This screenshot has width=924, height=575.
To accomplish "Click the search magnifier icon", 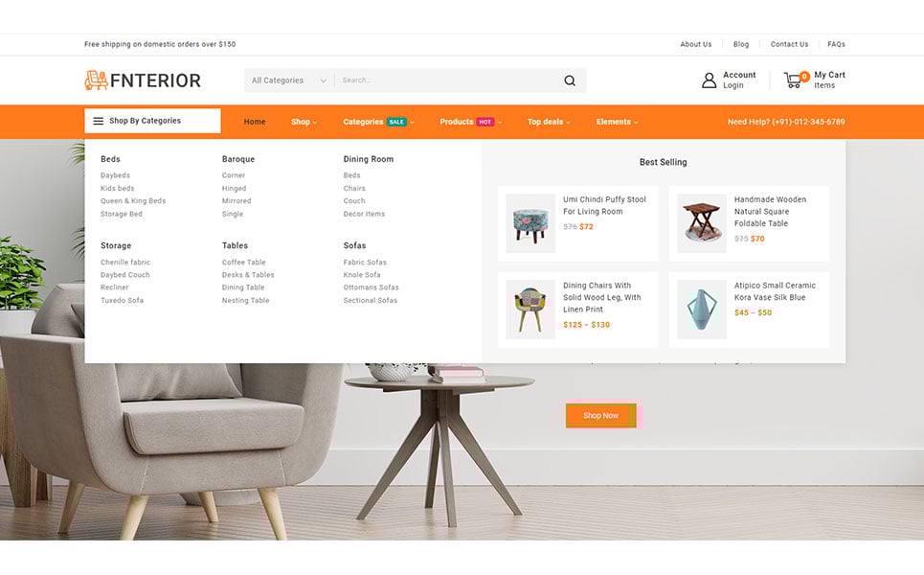I will (570, 80).
